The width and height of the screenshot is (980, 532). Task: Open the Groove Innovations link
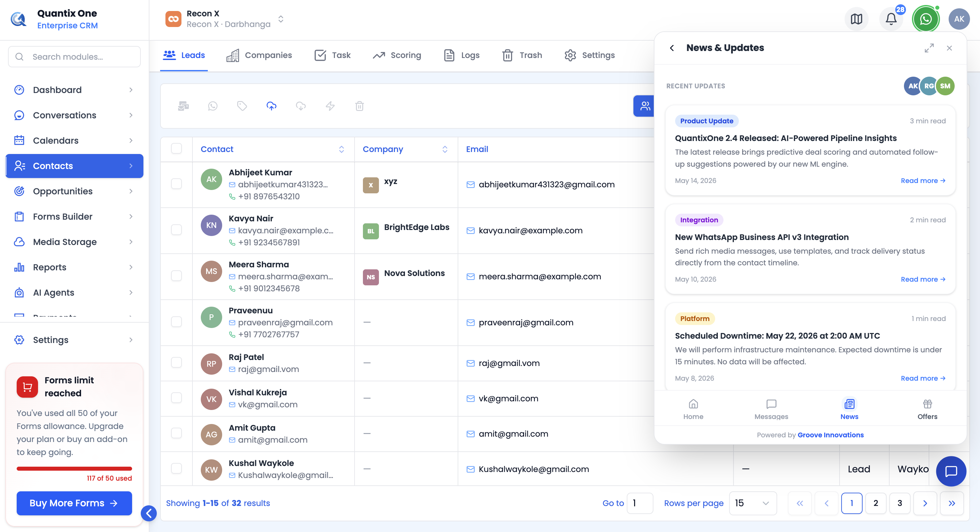click(831, 435)
